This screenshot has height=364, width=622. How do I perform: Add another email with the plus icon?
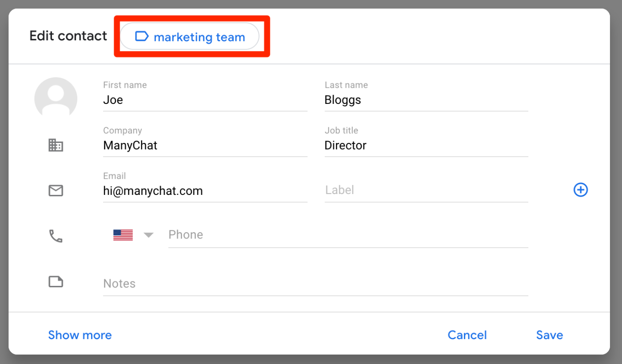click(581, 190)
